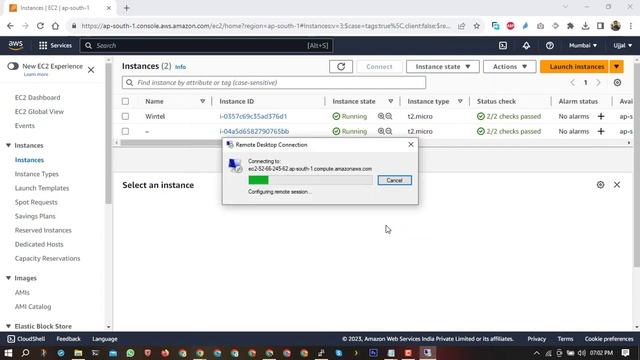Open the Launch instances arrow dropdown
Image resolution: width=640 pixels, height=360 pixels.
point(616,67)
